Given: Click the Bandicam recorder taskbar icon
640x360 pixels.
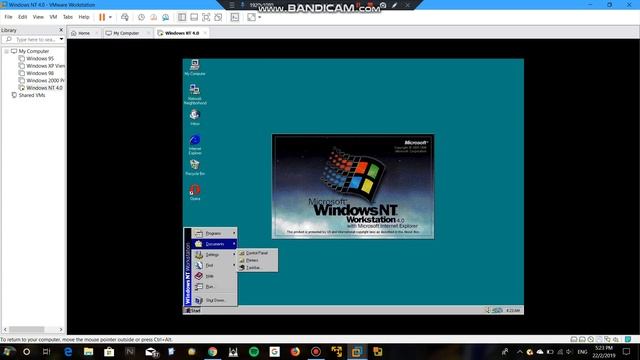Looking at the screenshot, I should coord(316,351).
